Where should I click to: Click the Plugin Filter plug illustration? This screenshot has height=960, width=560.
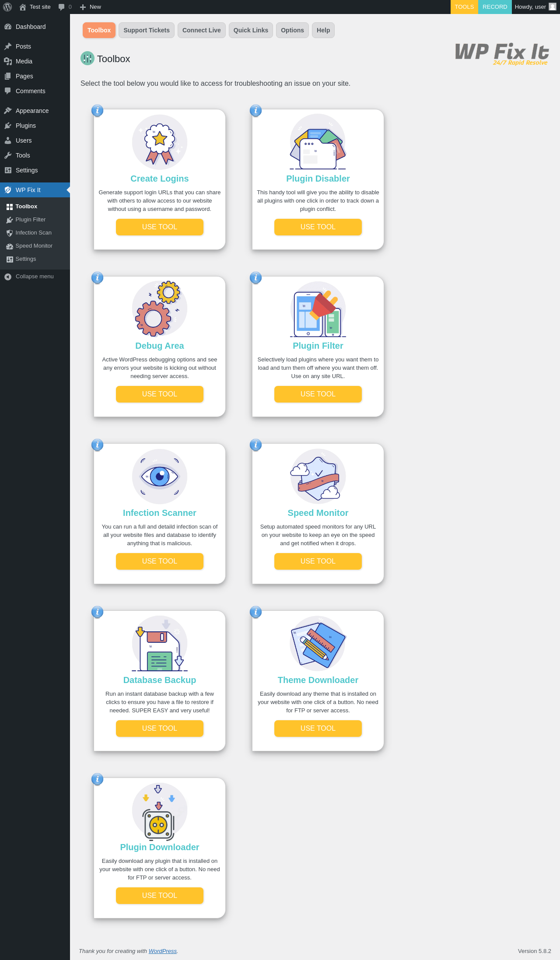click(x=318, y=309)
